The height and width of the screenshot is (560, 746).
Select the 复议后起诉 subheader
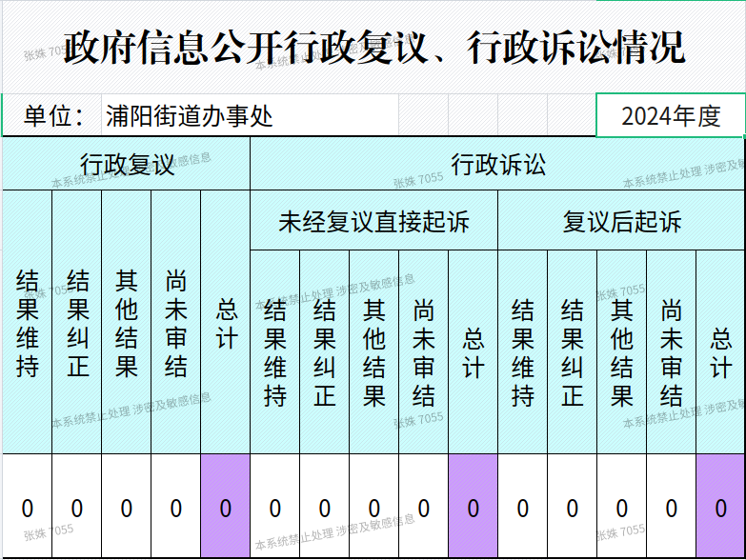point(621,222)
